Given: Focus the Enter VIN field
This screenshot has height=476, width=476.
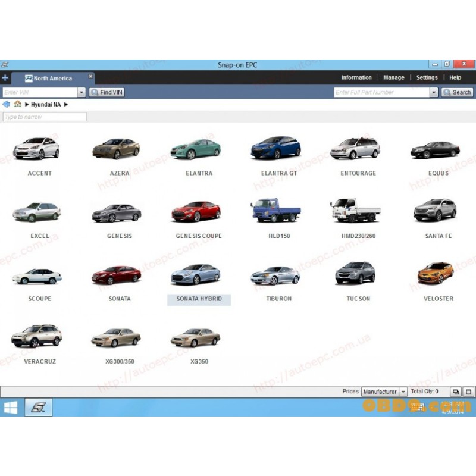Looking at the screenshot, I should pos(40,92).
